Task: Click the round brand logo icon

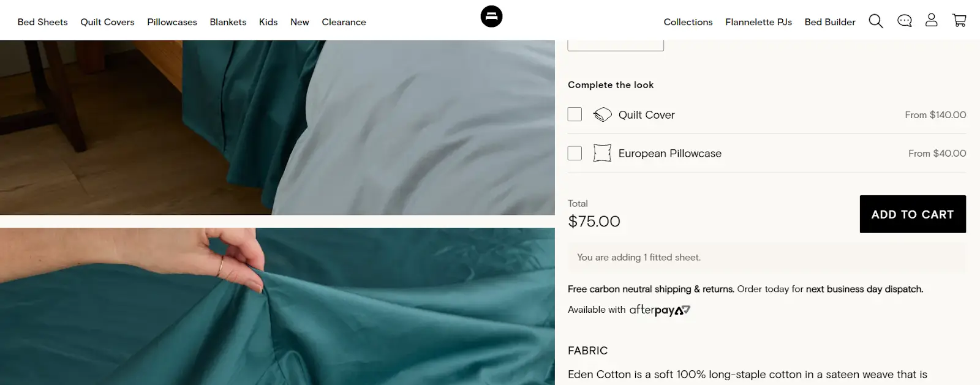Action: tap(491, 17)
